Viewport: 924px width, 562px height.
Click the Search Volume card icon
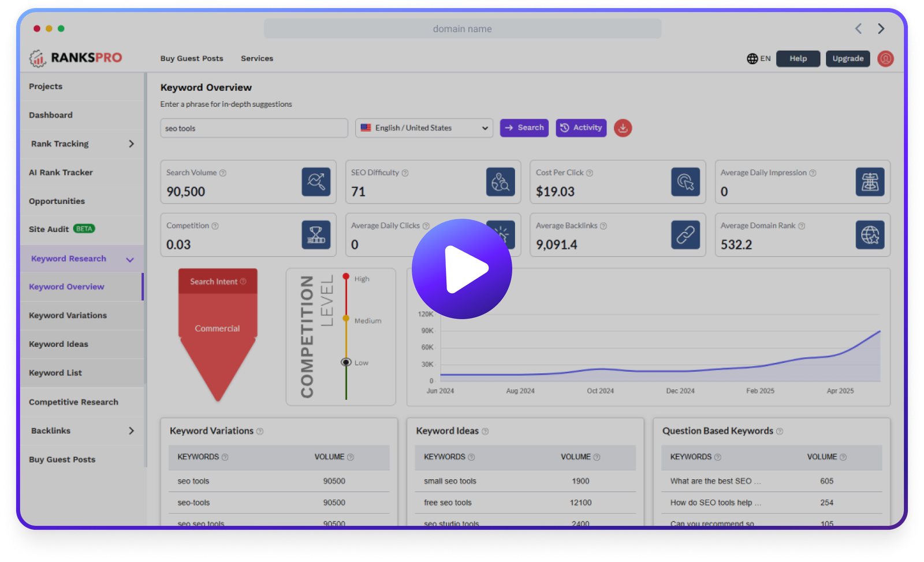pos(316,182)
